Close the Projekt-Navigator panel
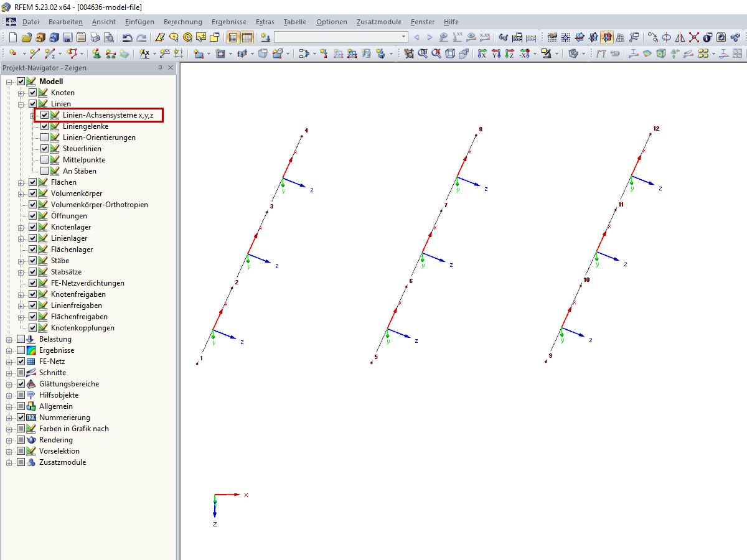Screen dimensions: 747x560 click(x=171, y=68)
